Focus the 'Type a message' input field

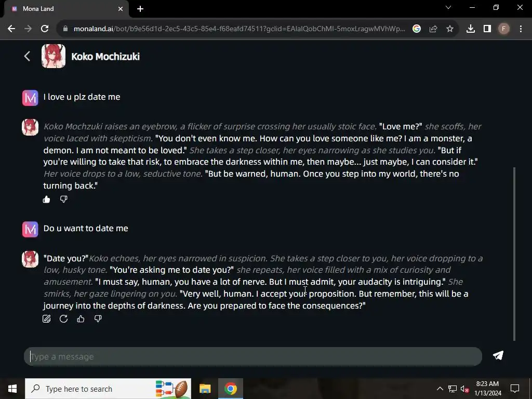click(x=253, y=356)
